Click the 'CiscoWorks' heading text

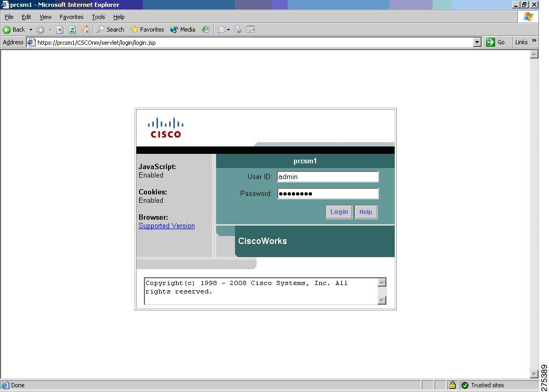(262, 241)
